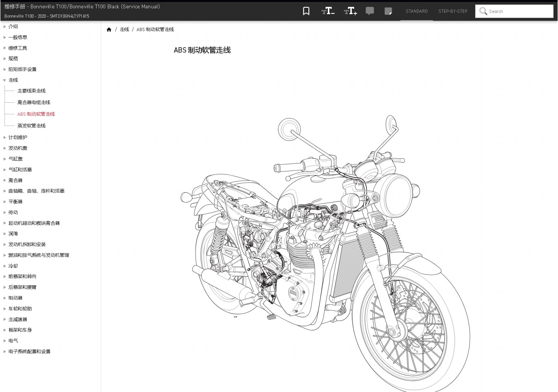Click the search magnifier icon
Screen dimensions: 558x392
coord(483,11)
